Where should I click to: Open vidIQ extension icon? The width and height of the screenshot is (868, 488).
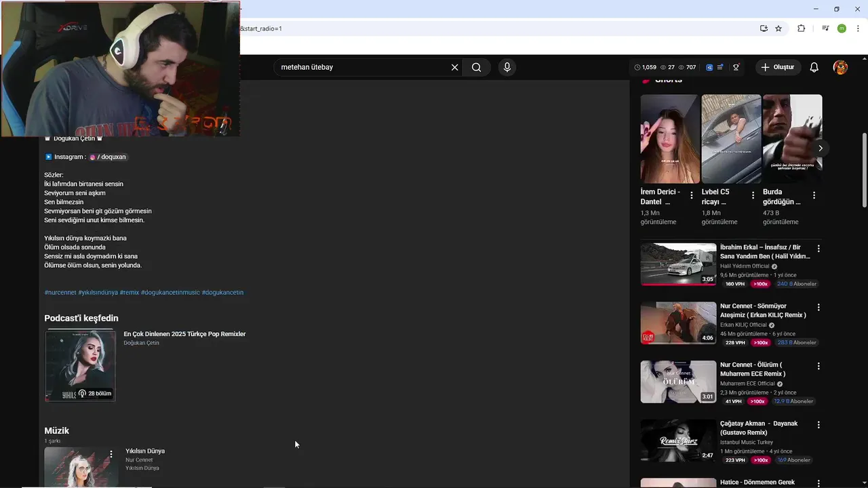pyautogui.click(x=709, y=67)
